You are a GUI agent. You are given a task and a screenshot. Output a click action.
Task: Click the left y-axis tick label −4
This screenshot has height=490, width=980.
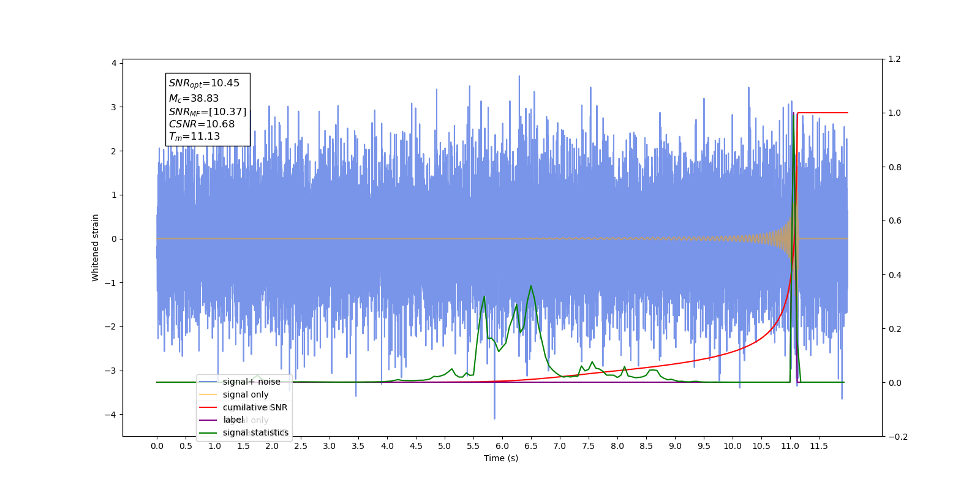pyautogui.click(x=110, y=415)
